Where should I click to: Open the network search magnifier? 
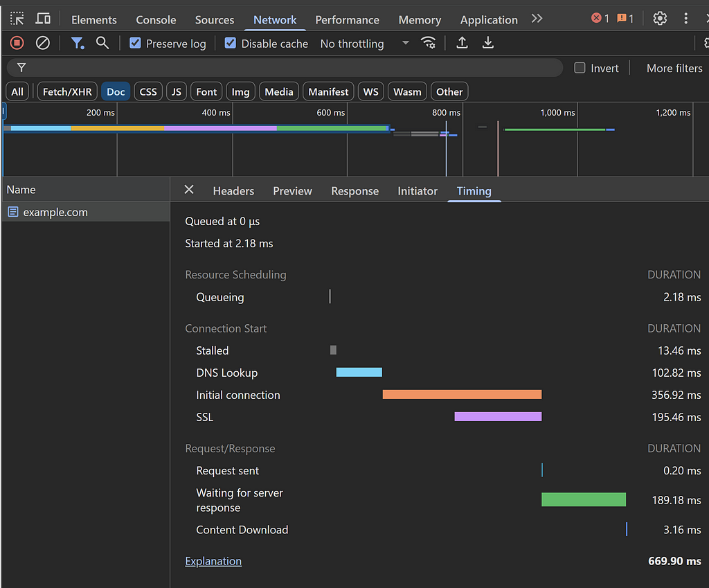click(102, 43)
